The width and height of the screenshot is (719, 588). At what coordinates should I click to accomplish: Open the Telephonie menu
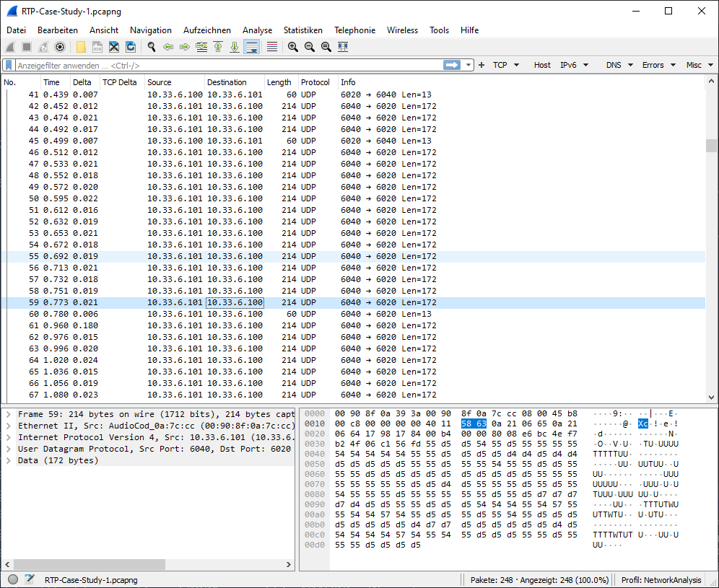click(354, 30)
